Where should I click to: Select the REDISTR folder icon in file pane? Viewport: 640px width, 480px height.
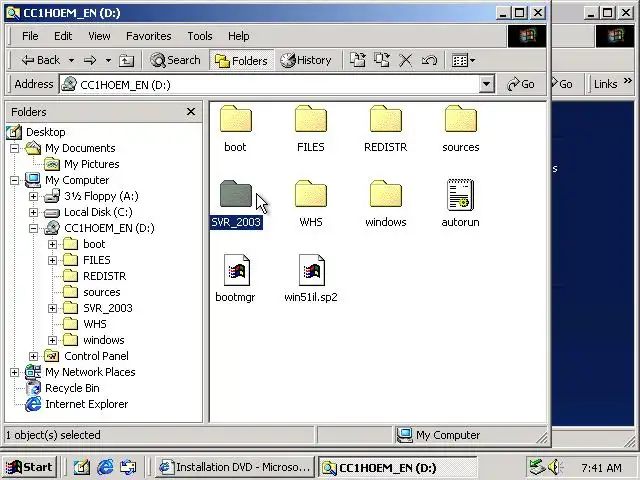tap(386, 119)
